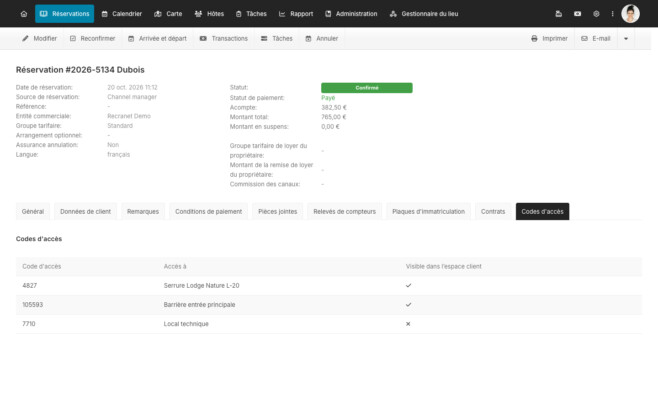Image resolution: width=658 pixels, height=411 pixels.
Task: Click the Payé payment status
Action: click(328, 98)
